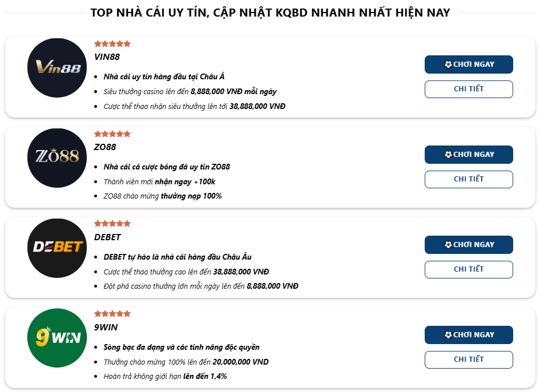Click the DEBET circular logo
540x392 pixels.
point(57,248)
